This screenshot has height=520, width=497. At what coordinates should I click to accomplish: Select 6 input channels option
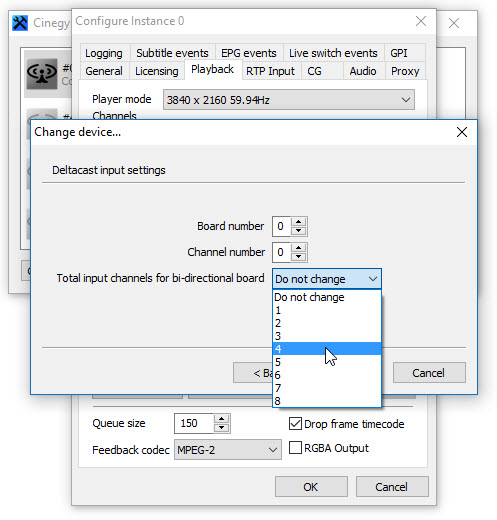[x=327, y=375]
